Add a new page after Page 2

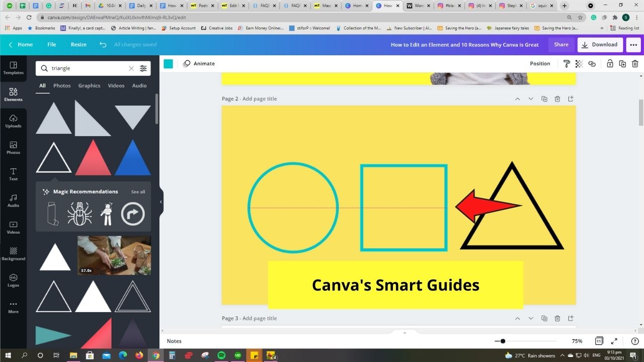[x=571, y=99]
